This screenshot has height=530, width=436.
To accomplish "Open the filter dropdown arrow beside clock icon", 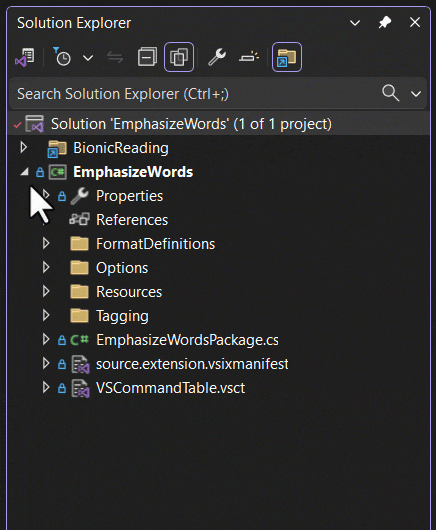I will (88, 58).
